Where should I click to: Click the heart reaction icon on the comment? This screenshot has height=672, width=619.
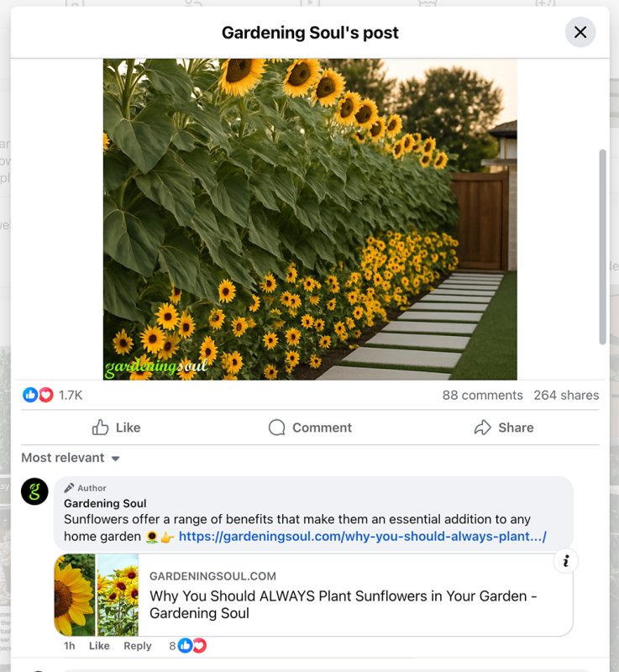click(199, 645)
